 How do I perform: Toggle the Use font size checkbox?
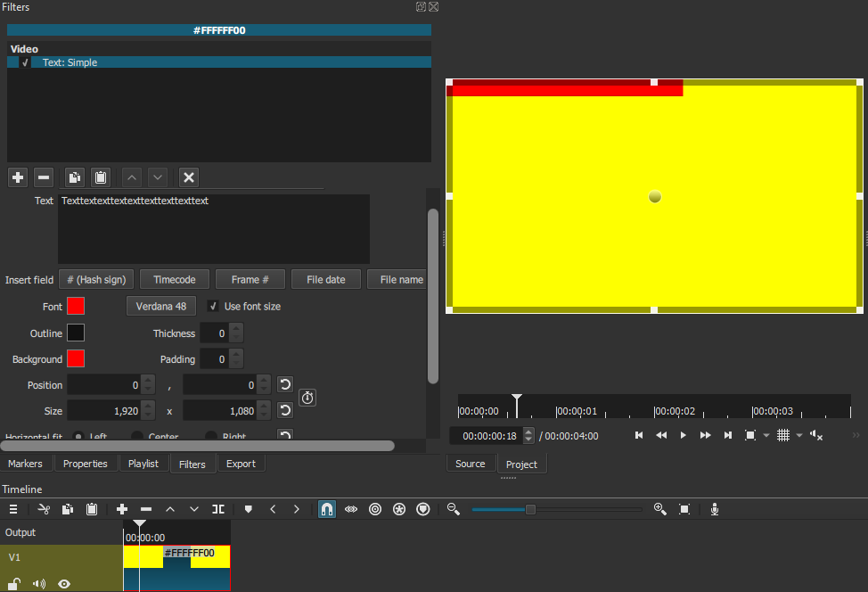213,307
